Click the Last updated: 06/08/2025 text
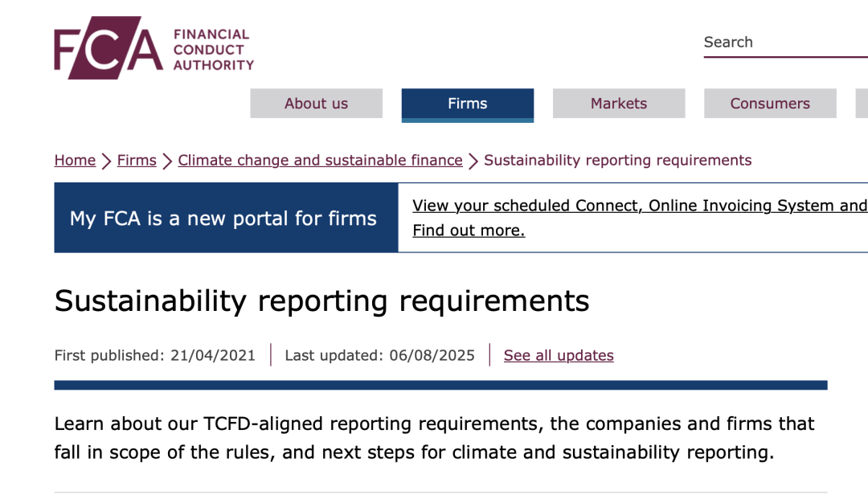This screenshot has height=499, width=868. pos(379,355)
